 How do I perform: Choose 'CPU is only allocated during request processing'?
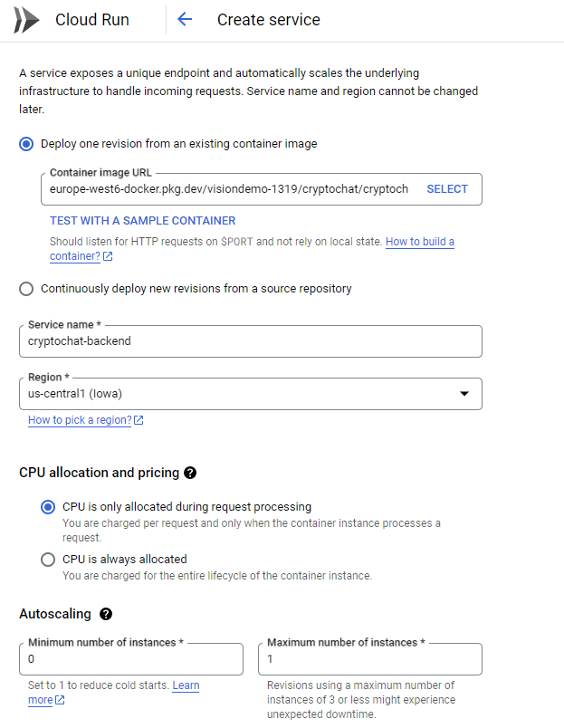48,507
